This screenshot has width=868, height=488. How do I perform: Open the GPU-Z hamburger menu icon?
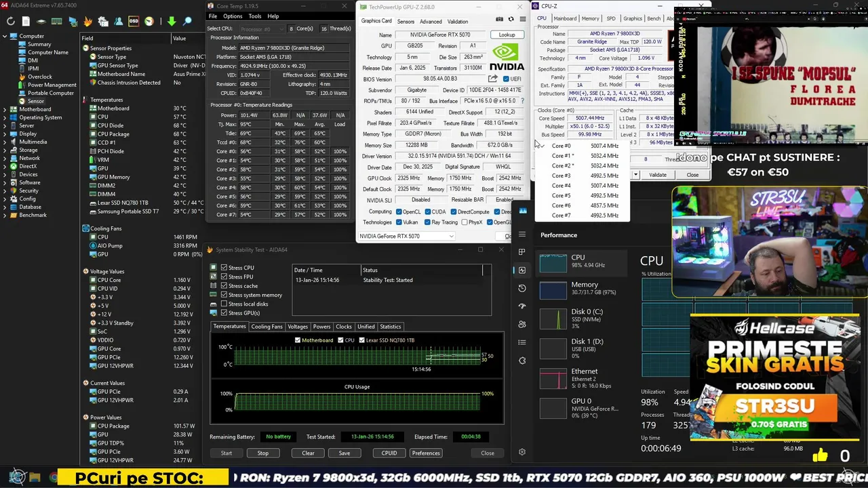point(522,20)
